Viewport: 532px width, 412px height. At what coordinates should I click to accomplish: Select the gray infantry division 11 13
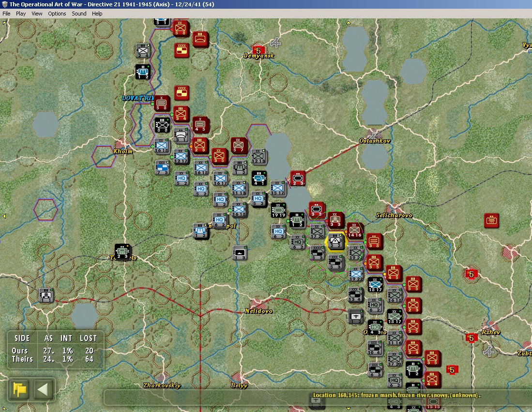coord(239,189)
